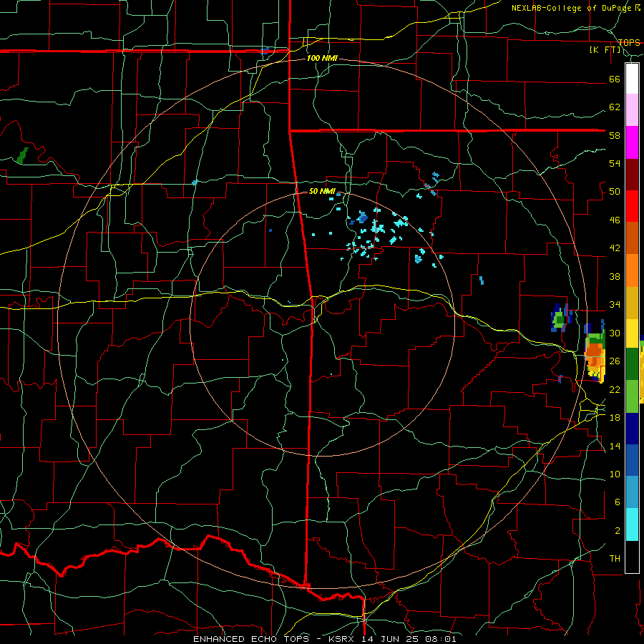Viewport: 644px width, 644px height.
Task: Click the dark green legend swatch
Action: [632, 364]
